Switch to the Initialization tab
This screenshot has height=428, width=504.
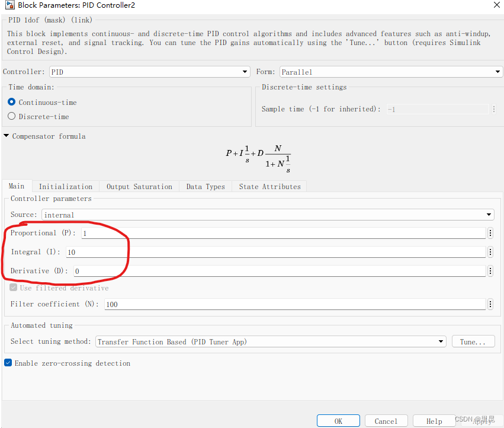coord(66,187)
